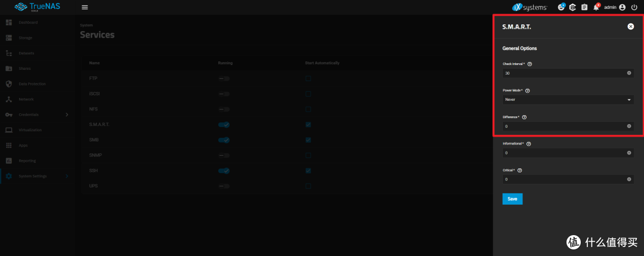The width and height of the screenshot is (644, 256).
Task: Toggle UPS service running switch
Action: pyautogui.click(x=224, y=186)
